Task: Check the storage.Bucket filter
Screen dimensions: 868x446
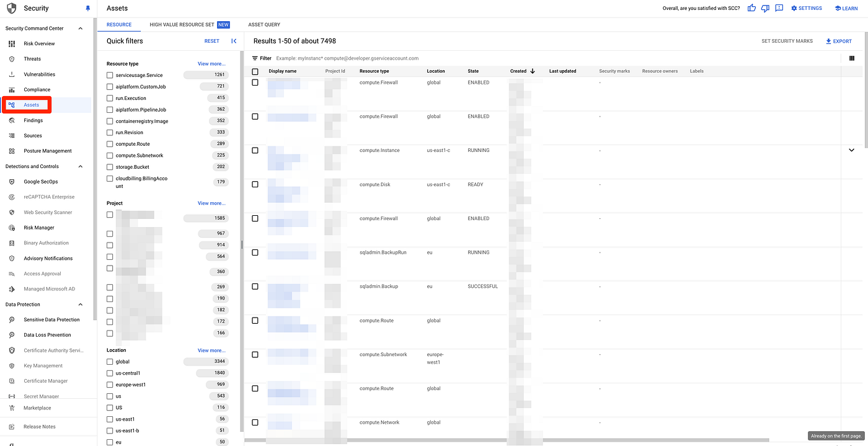Action: pos(110,167)
